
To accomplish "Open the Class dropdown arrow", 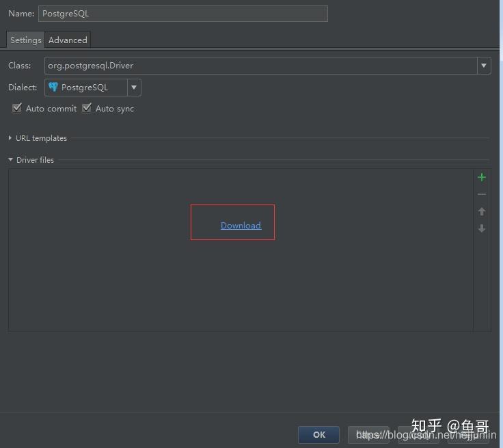I will pyautogui.click(x=484, y=66).
